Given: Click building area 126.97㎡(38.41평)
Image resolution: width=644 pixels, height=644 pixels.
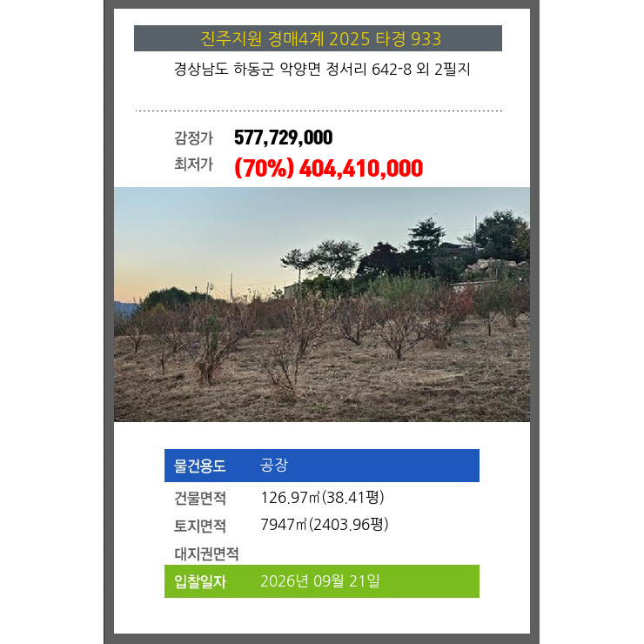Looking at the screenshot, I should point(322,498).
